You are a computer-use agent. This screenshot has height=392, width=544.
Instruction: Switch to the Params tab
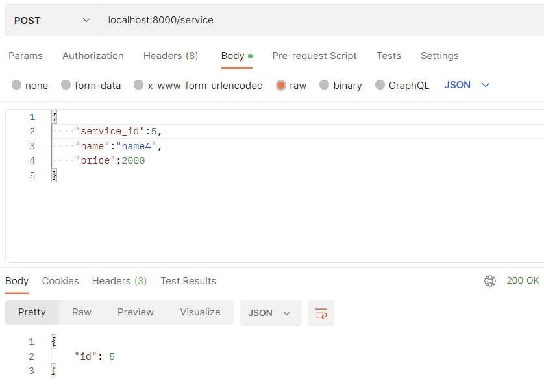pos(26,56)
